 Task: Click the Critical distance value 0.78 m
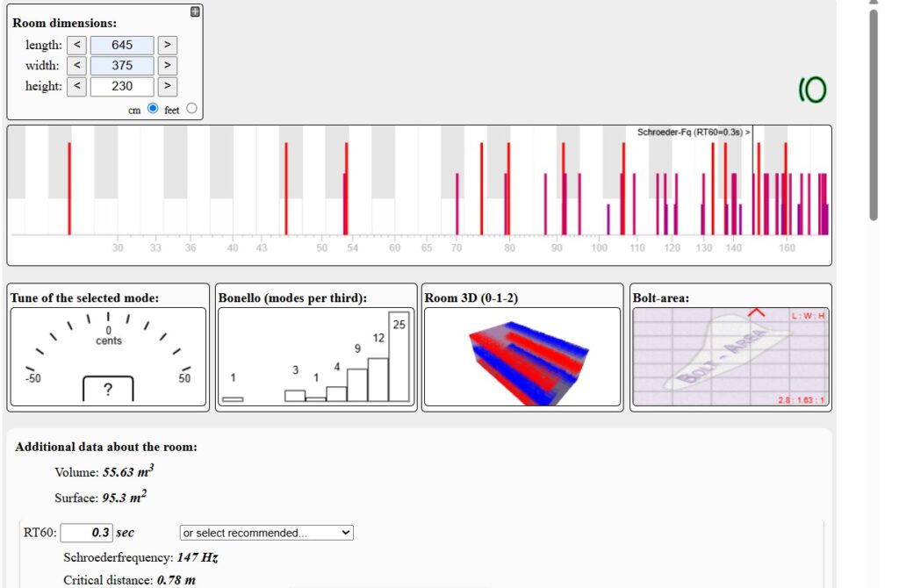[x=176, y=580]
